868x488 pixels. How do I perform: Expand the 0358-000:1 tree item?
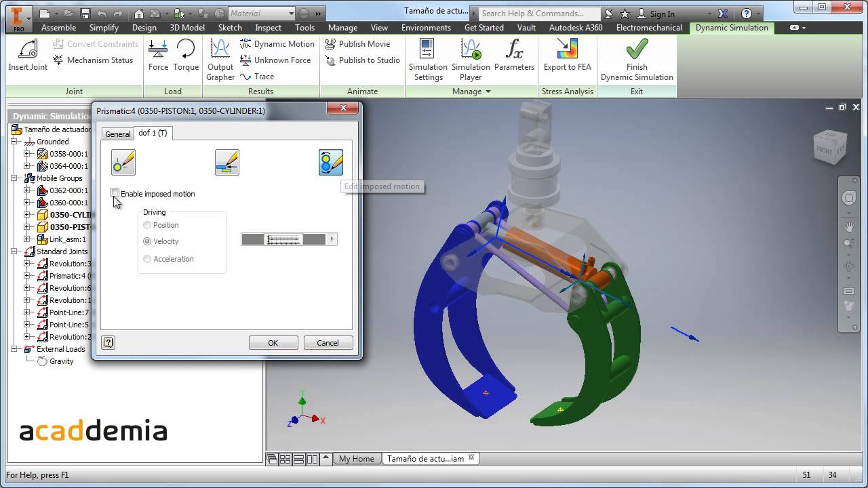point(27,154)
